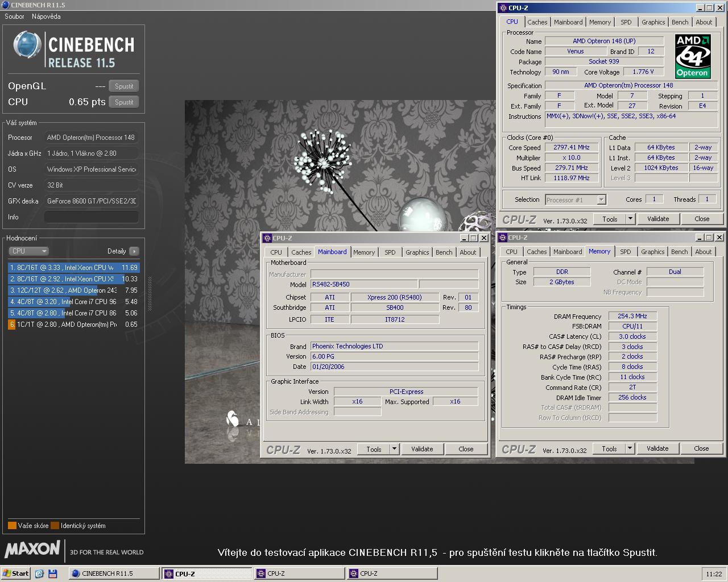The image size is (728, 582).
Task: Select Caches tab in the Memory window
Action: [x=536, y=252]
